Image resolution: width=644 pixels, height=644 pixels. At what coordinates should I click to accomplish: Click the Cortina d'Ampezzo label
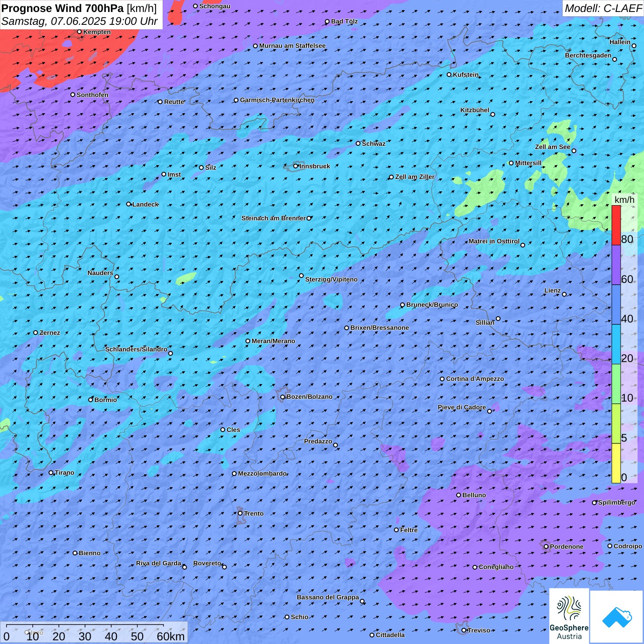[475, 379]
